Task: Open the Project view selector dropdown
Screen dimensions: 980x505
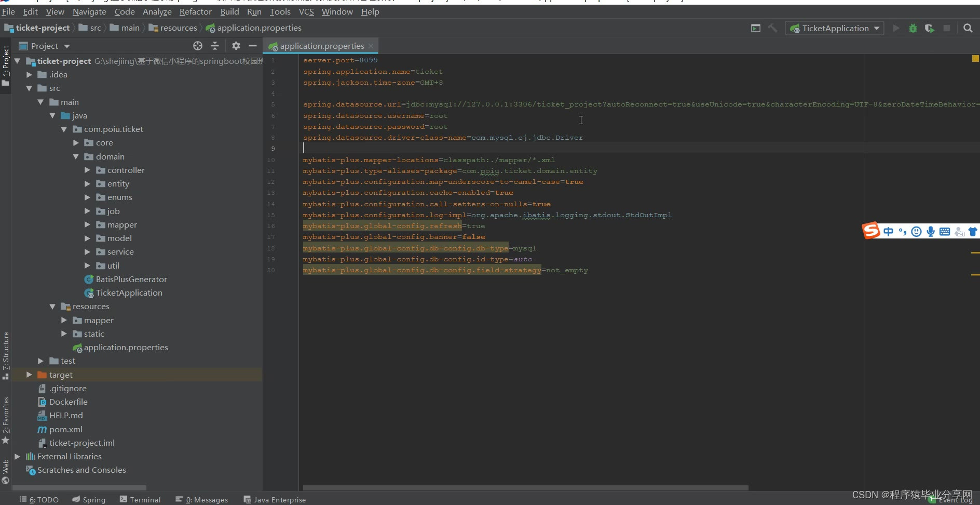Action: coord(44,46)
